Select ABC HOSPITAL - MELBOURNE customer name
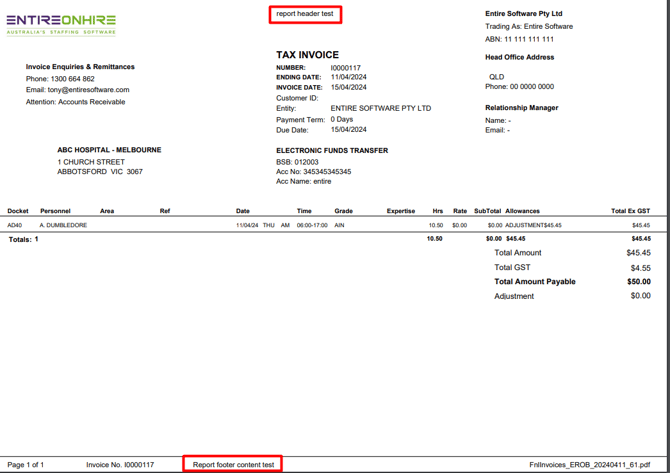This screenshot has height=473, width=670. tap(109, 150)
